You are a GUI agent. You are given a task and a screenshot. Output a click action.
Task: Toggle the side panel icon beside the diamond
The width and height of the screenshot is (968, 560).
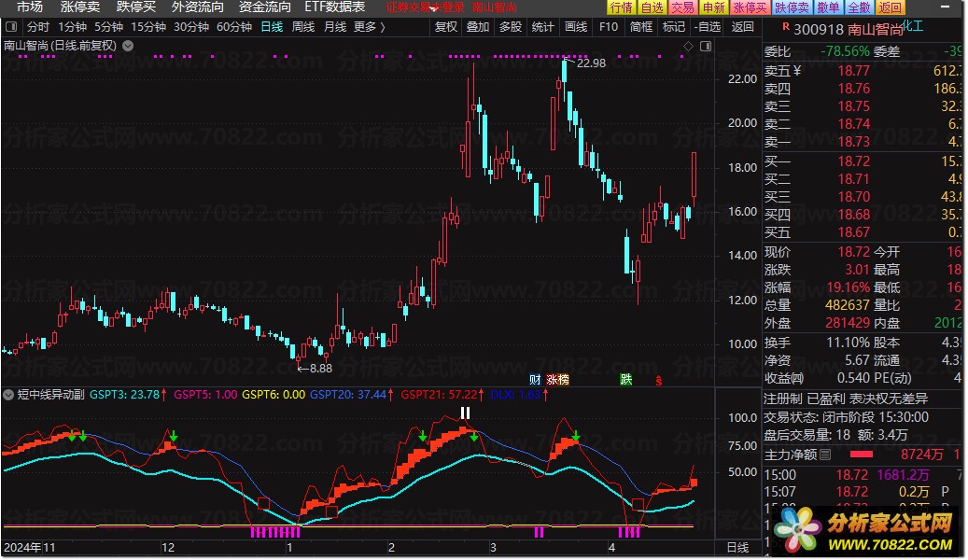click(x=706, y=47)
